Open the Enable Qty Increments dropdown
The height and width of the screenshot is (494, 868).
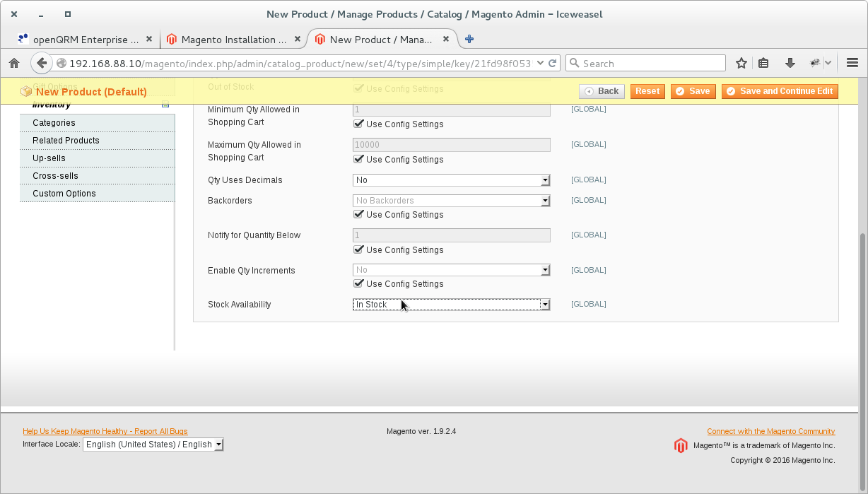coord(452,270)
